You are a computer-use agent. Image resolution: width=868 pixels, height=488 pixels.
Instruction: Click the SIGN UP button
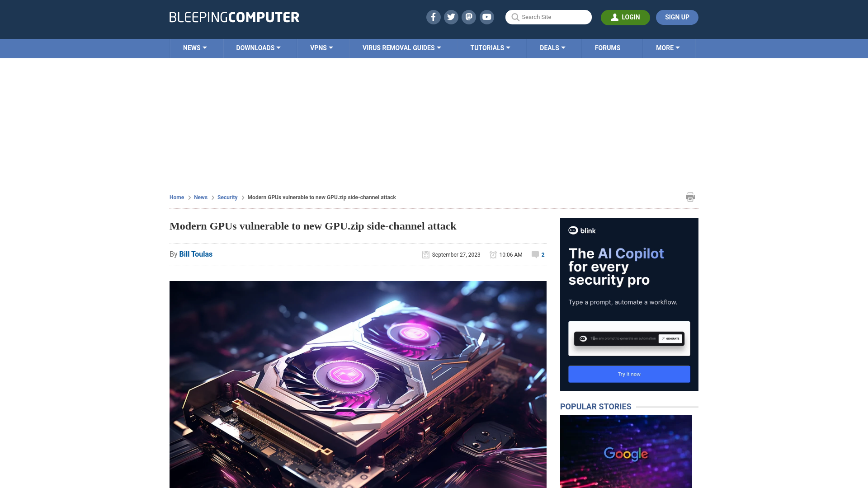coord(677,17)
